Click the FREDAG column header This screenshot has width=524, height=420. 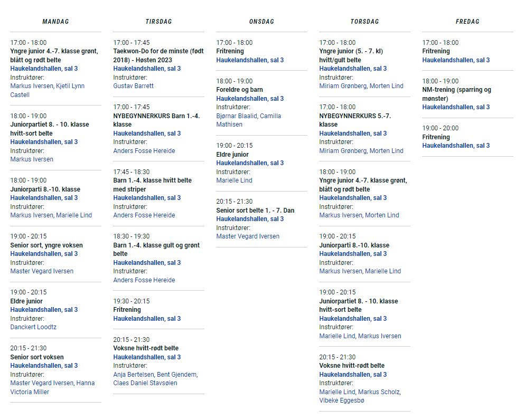pyautogui.click(x=467, y=21)
